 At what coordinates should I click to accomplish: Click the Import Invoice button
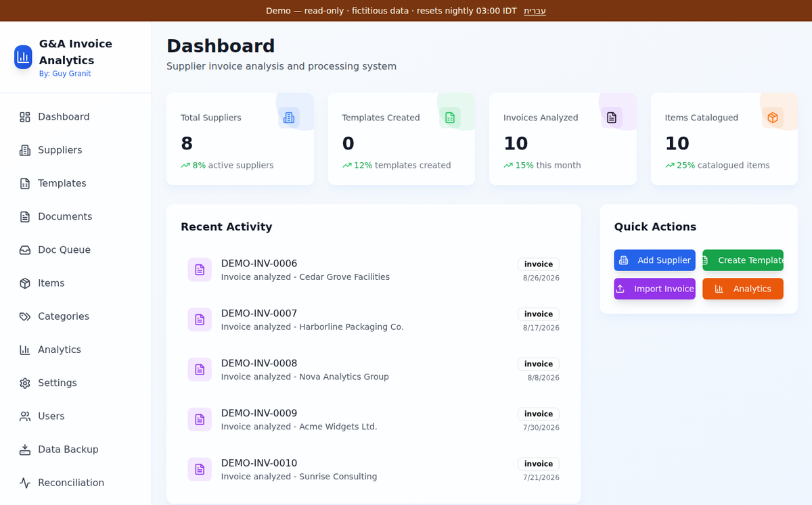pyautogui.click(x=654, y=289)
